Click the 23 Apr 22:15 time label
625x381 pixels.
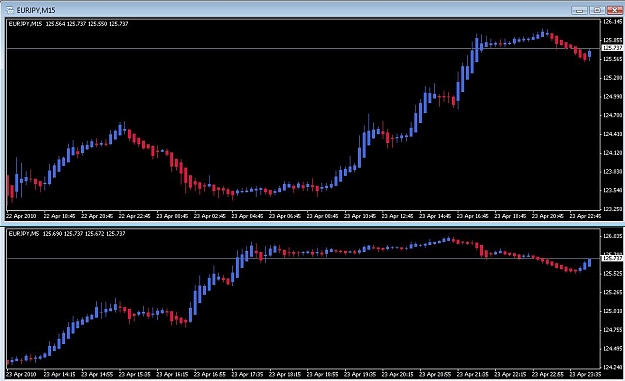(x=510, y=375)
